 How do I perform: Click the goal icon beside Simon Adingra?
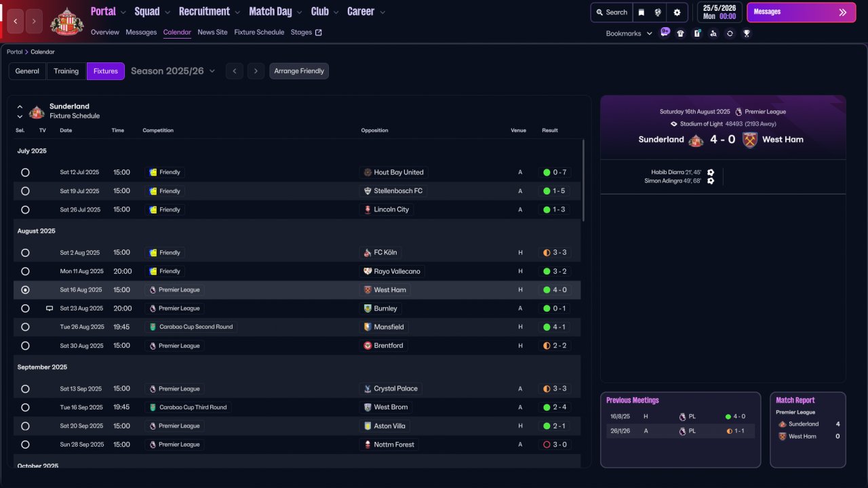[711, 181]
